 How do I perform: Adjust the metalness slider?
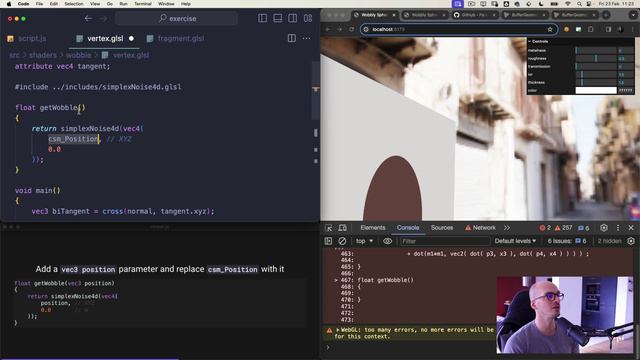596,51
